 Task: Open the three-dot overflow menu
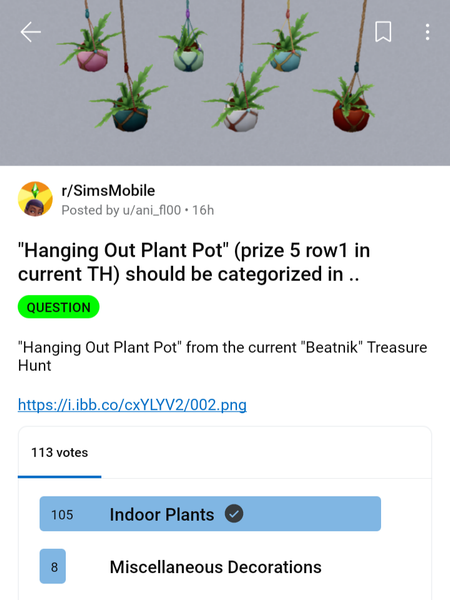pyautogui.click(x=427, y=32)
